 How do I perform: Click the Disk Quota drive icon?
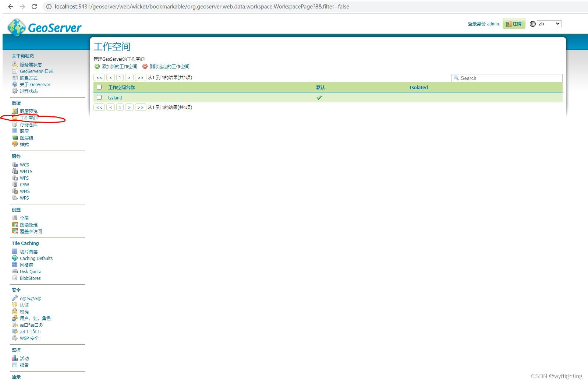click(x=15, y=271)
